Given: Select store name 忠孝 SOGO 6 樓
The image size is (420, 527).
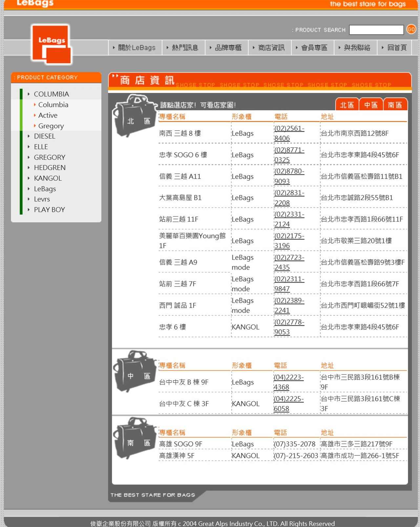Looking at the screenshot, I should click(183, 155).
